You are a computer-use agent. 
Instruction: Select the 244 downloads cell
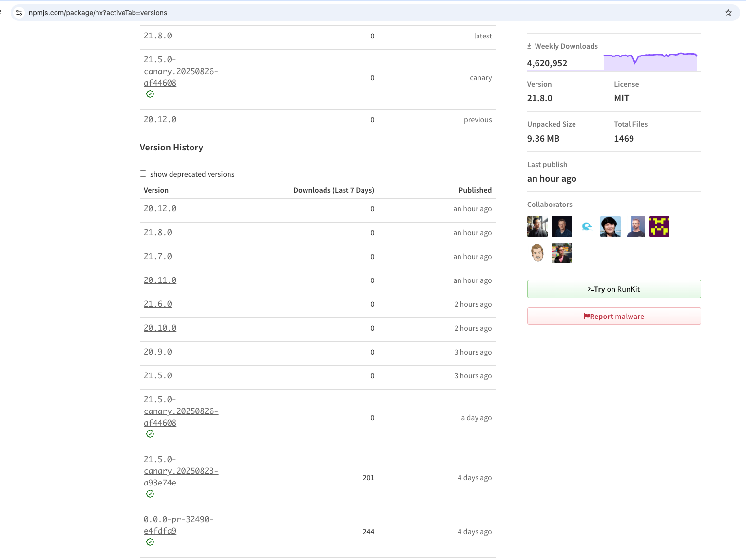368,532
